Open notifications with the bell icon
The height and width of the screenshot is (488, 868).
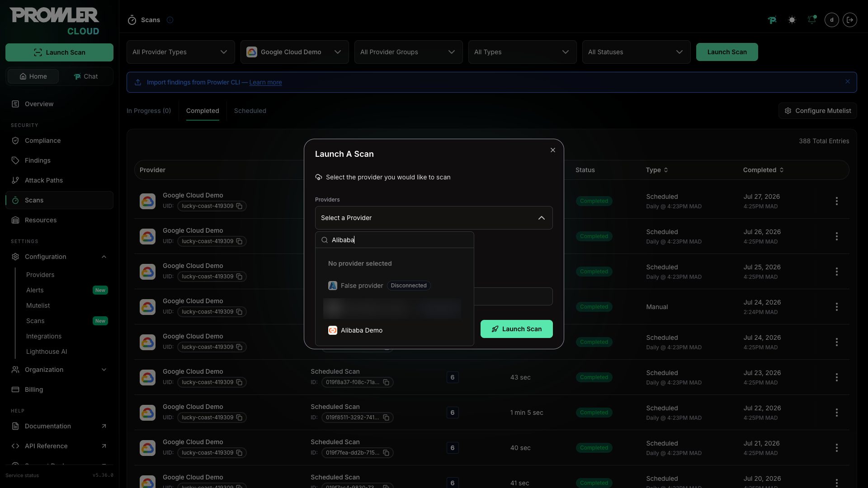coord(812,20)
